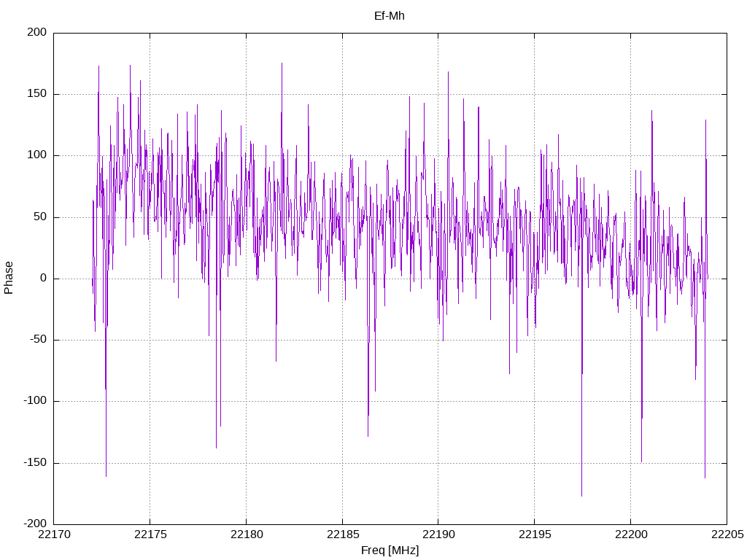Click the 200 y-axis tick label
This screenshot has height=560, width=747.
coord(37,32)
